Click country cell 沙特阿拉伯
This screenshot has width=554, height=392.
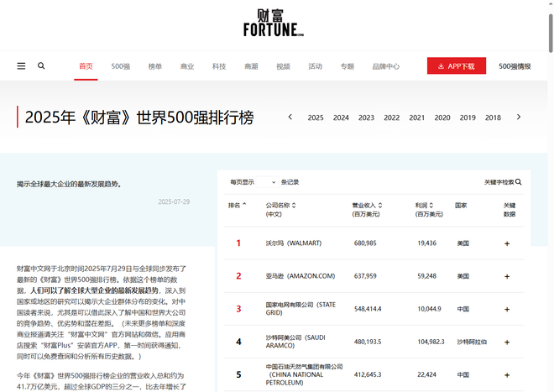(x=472, y=342)
